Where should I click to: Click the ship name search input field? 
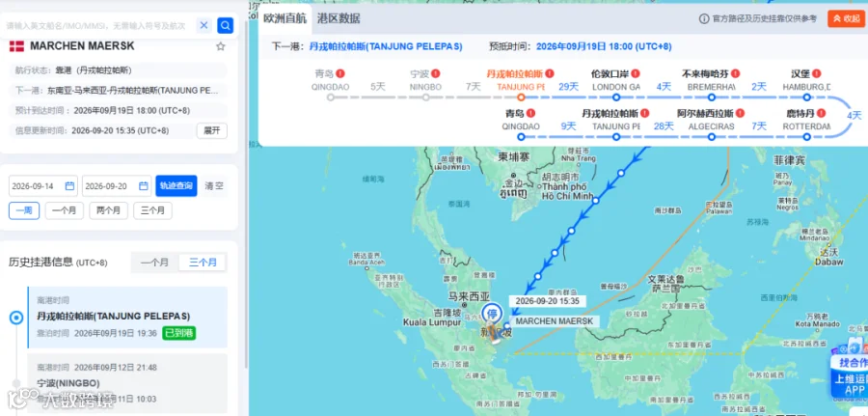coord(99,25)
